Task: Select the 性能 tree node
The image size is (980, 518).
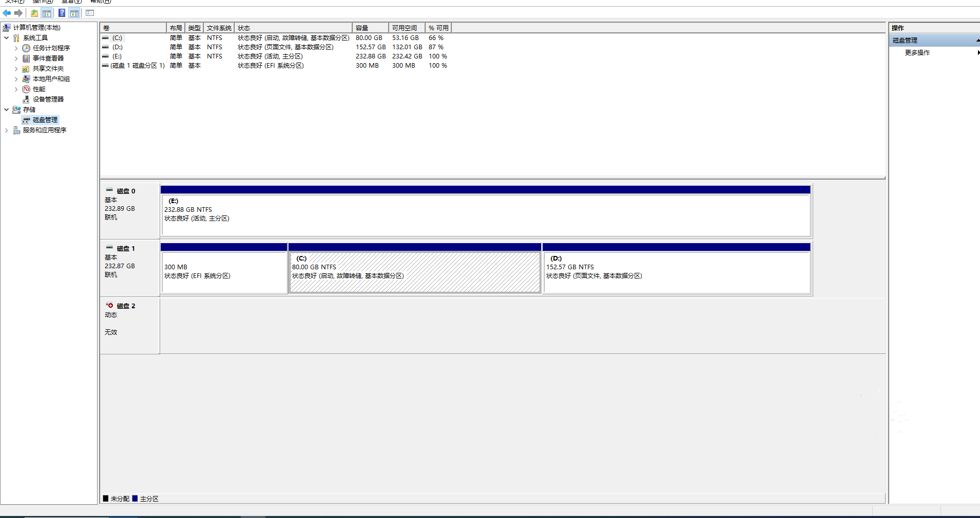Action: tap(39, 89)
